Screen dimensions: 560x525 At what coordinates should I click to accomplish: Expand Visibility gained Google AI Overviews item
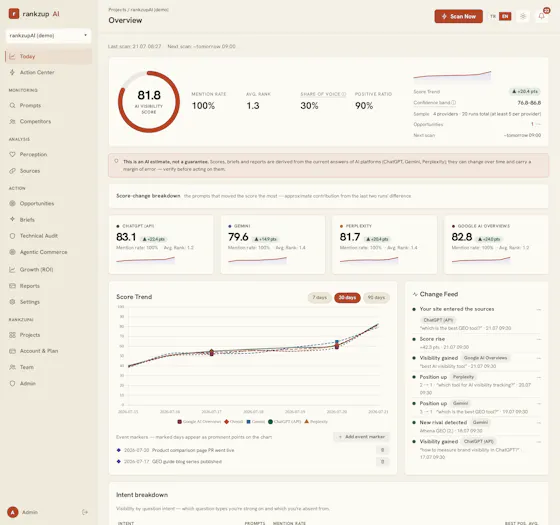[x=539, y=358]
